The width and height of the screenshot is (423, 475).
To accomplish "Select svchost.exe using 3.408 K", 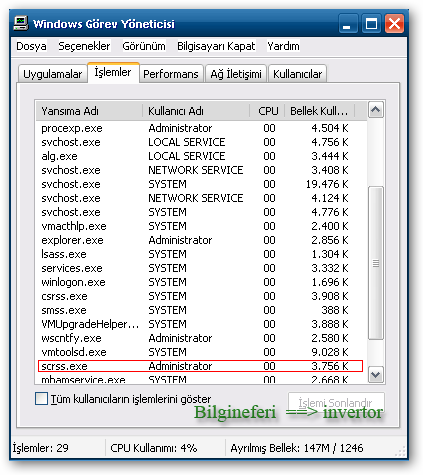I will pos(200,170).
